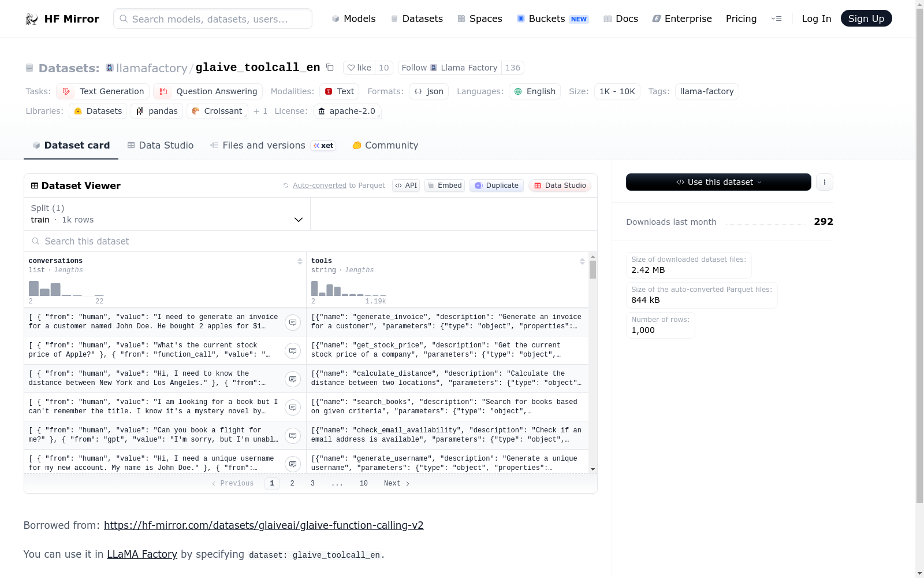
Task: Go to page 3 of the dataset viewer
Action: click(312, 483)
